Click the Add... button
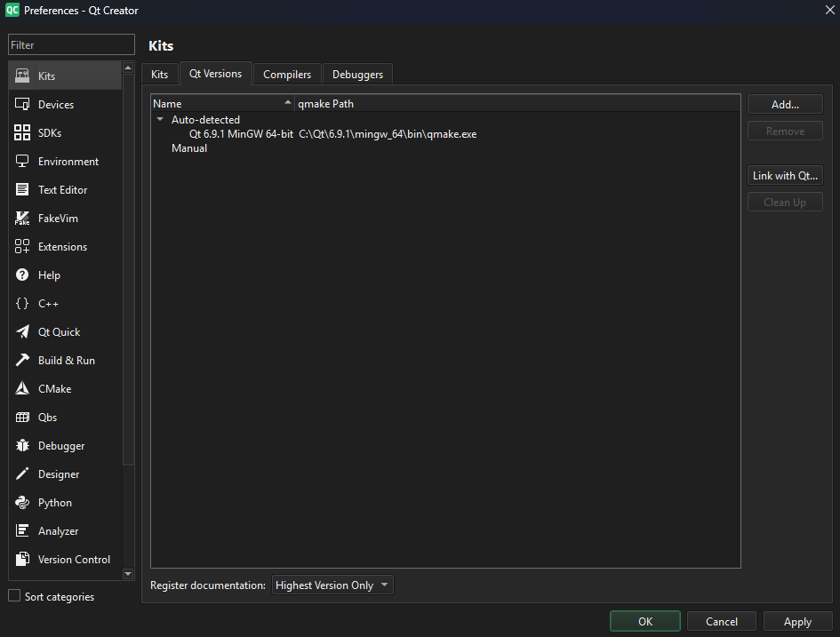This screenshot has width=840, height=637. (785, 105)
